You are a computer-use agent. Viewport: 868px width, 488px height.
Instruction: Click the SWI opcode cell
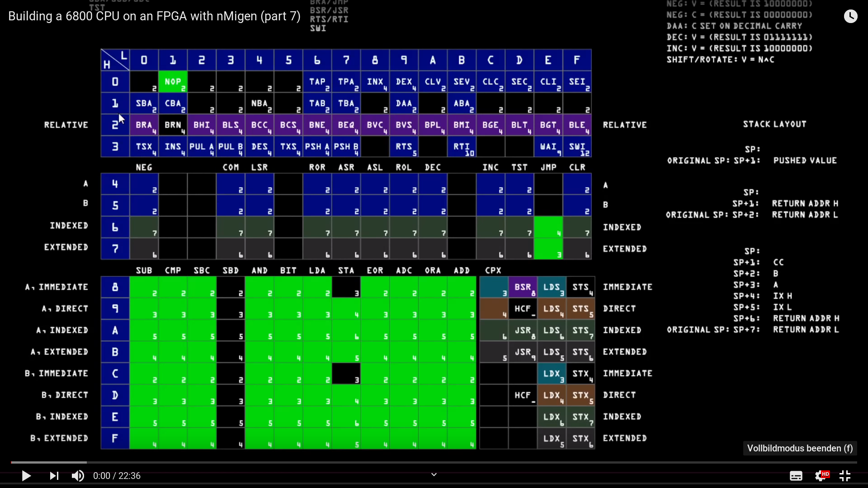coord(577,147)
